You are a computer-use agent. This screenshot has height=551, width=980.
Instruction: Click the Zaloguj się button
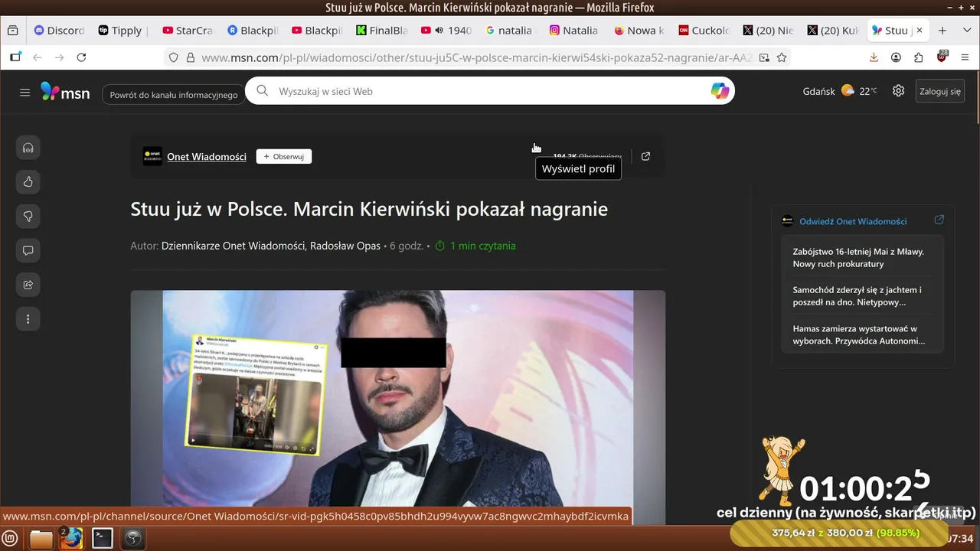pos(940,91)
